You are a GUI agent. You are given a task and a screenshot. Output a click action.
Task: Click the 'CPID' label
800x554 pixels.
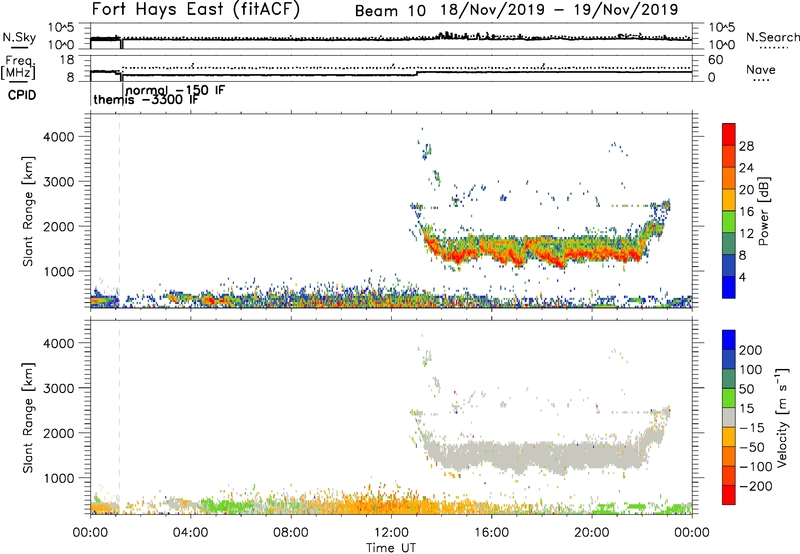22,95
